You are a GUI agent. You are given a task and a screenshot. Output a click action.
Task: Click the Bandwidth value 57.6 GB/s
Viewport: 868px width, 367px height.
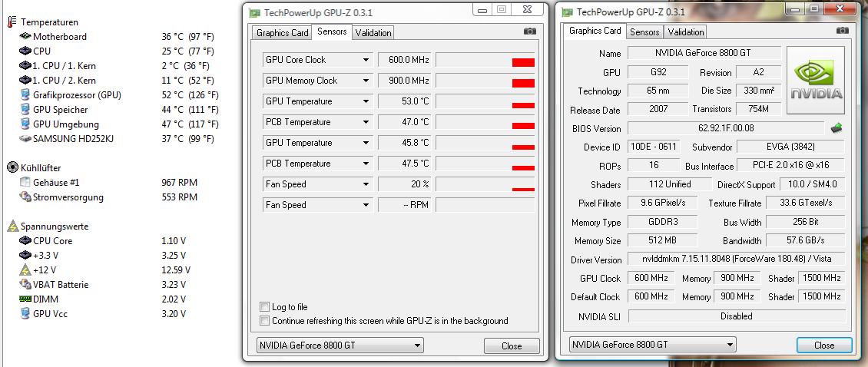coord(806,240)
